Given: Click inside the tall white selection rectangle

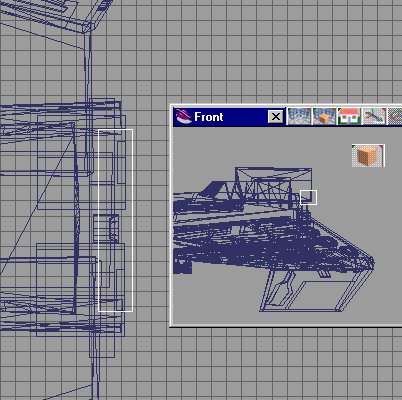Looking at the screenshot, I should point(115,220).
